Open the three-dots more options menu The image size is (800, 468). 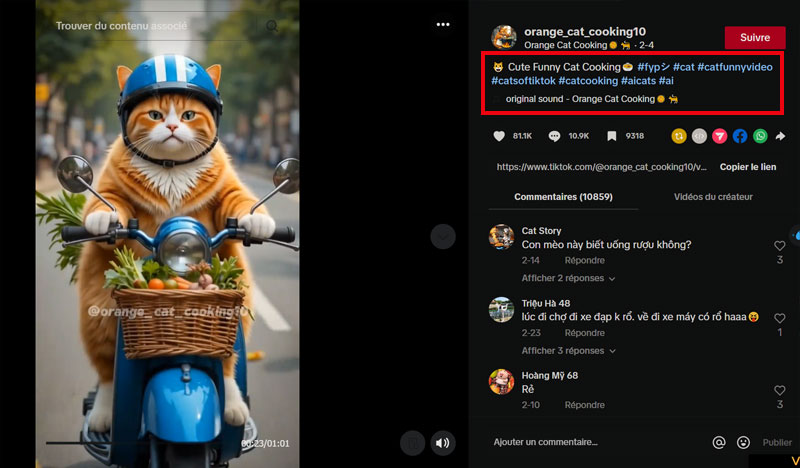tap(443, 24)
